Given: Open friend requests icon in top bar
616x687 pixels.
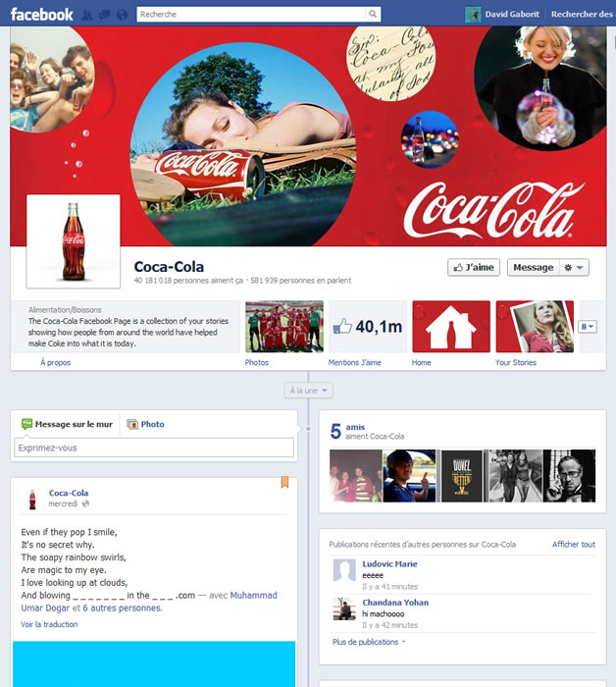Looking at the screenshot, I should point(87,15).
